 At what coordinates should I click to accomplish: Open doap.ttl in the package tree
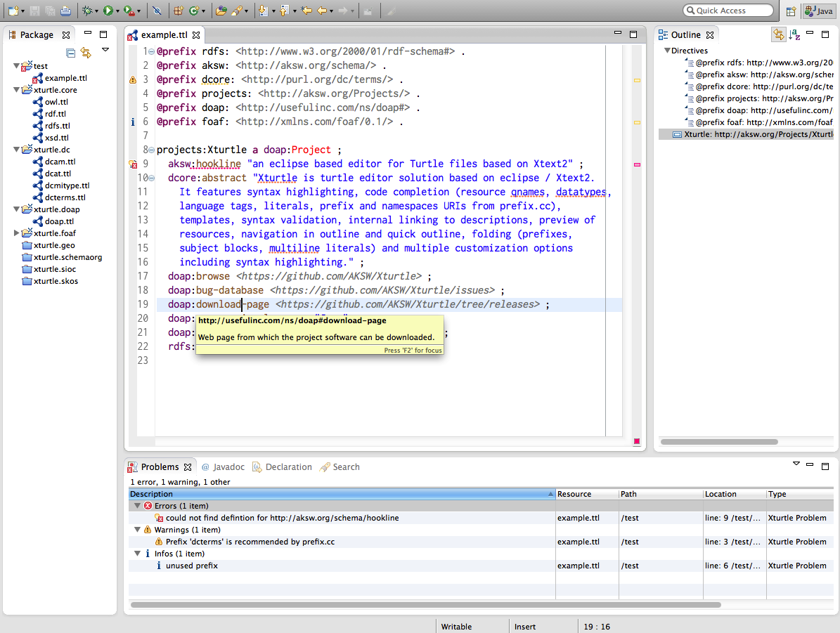(x=59, y=221)
